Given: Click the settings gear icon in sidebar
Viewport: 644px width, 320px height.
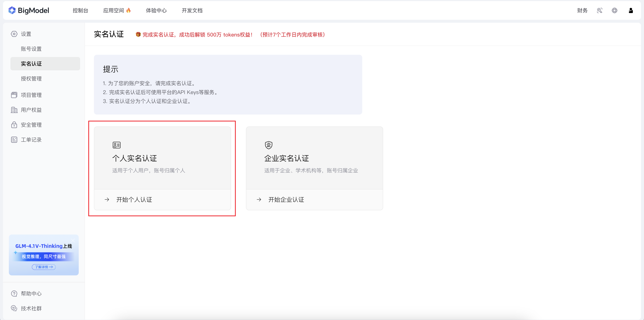Looking at the screenshot, I should tap(14, 34).
